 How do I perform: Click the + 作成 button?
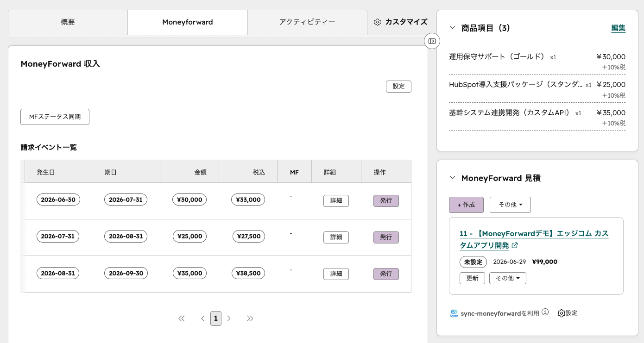[x=466, y=205]
